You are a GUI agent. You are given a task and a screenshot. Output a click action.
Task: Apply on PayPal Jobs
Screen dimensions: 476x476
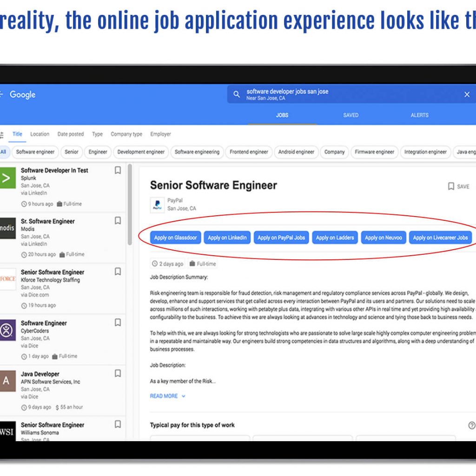click(281, 238)
